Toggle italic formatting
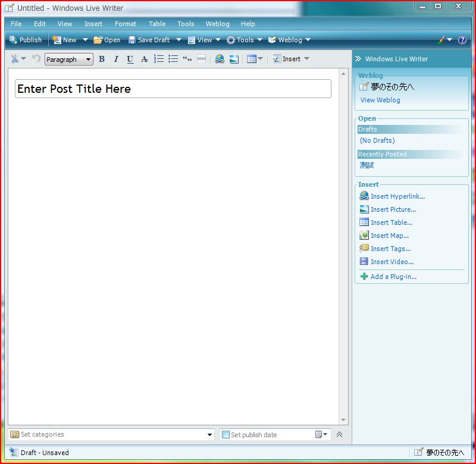Screen dimensions: 476x464 coord(115,59)
